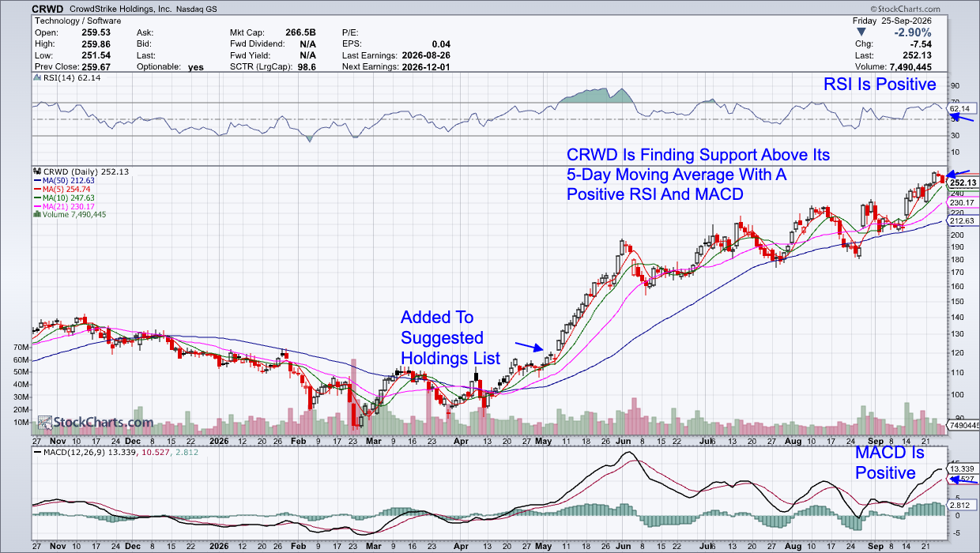Click the MACD black line legend marker

(x=37, y=451)
